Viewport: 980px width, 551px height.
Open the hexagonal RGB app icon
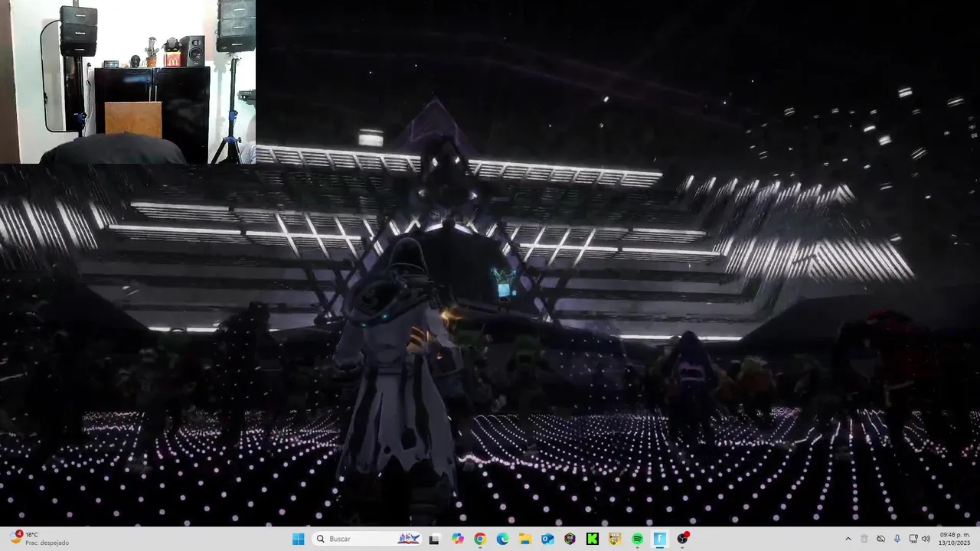point(570,539)
